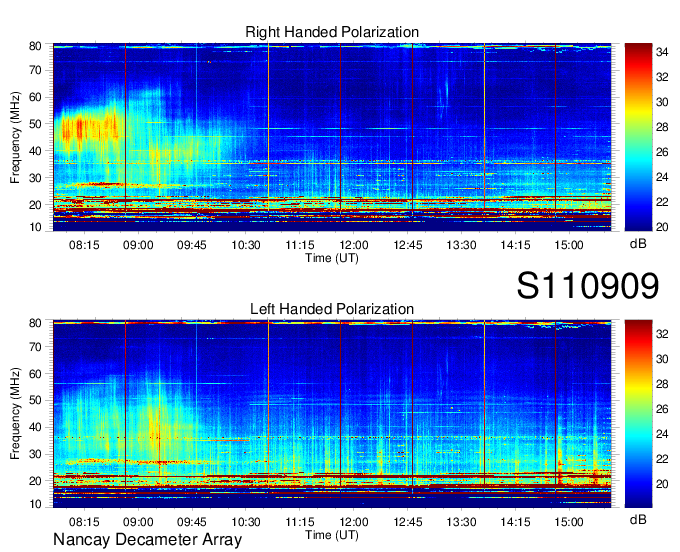680x552 pixels.
Task: Click the 10 frequency tick of Right Handed plot
Action: 35,227
